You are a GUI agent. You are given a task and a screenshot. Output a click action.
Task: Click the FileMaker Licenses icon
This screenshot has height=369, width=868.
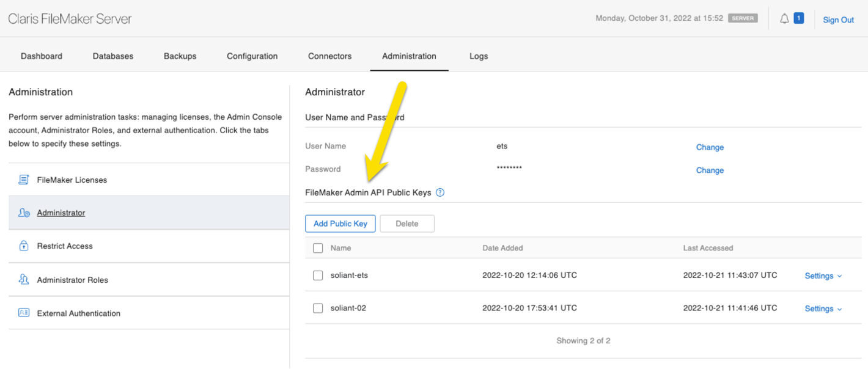pos(24,180)
